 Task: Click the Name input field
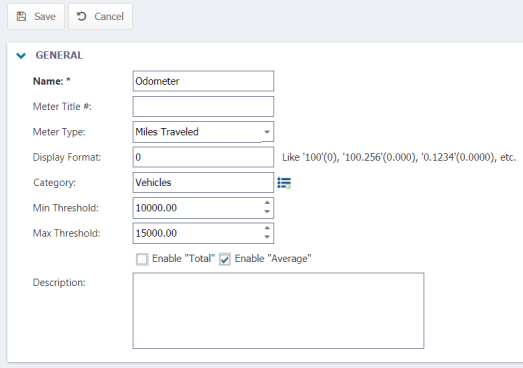point(203,81)
